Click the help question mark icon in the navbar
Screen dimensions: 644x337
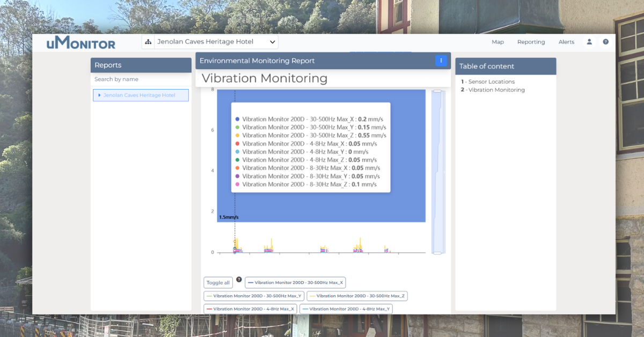[606, 41]
